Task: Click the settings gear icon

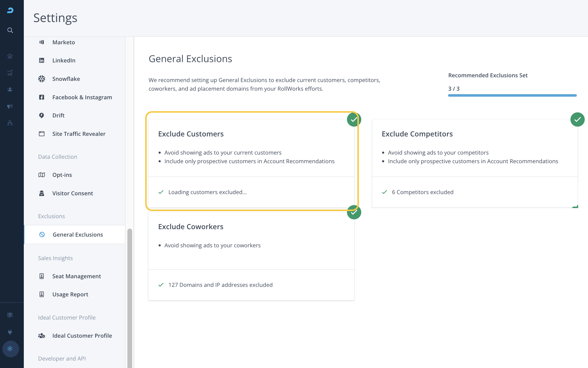Action: click(10, 349)
